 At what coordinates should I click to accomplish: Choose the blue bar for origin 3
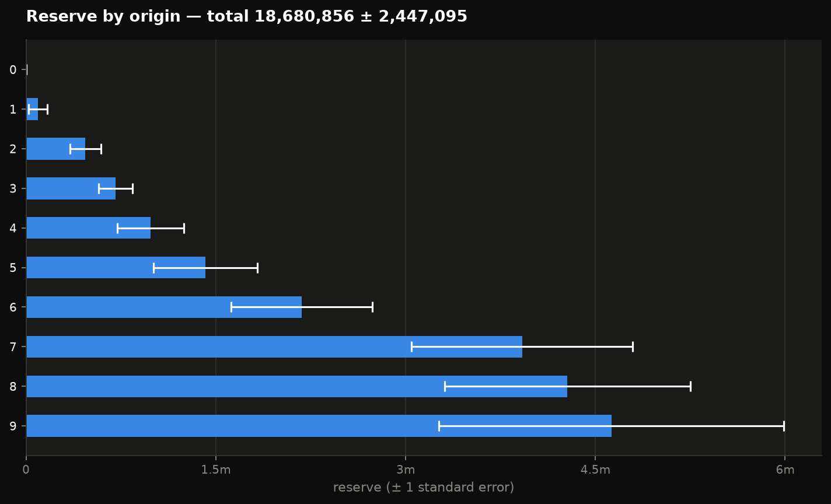pos(71,188)
